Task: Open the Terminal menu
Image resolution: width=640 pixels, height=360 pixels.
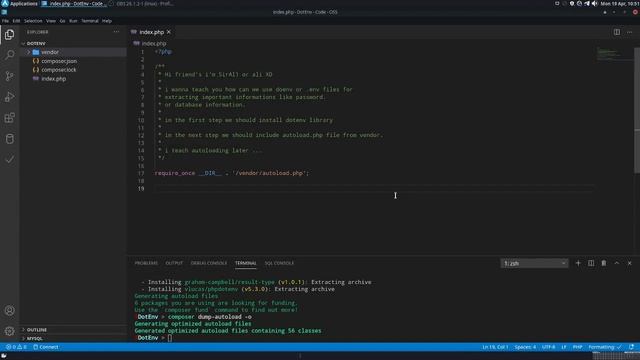Action: (90, 21)
